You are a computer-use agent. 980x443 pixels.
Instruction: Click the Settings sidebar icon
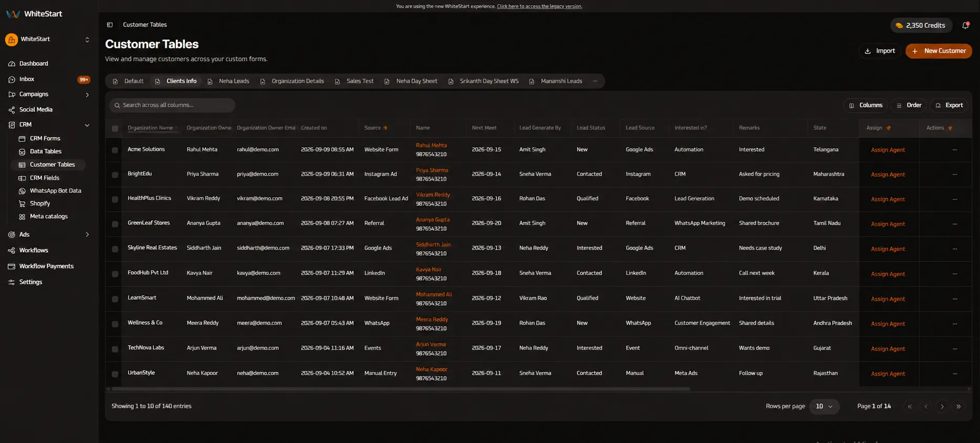[12, 282]
